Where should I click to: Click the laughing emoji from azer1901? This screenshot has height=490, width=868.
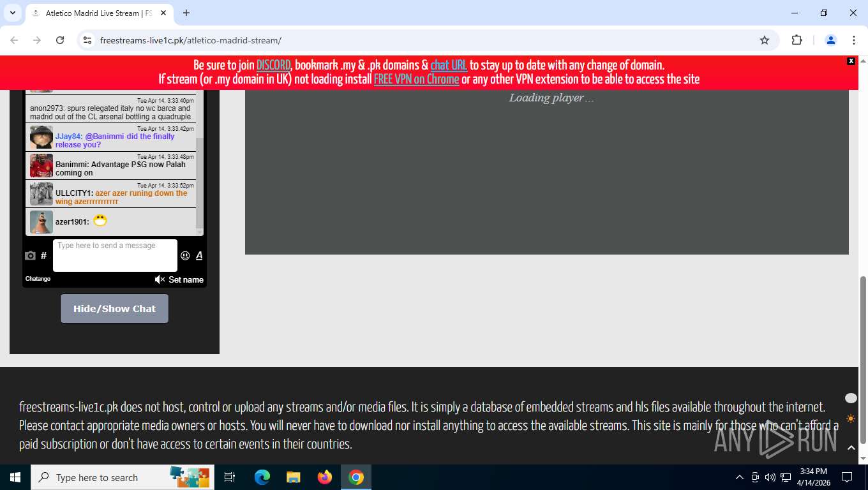click(100, 221)
